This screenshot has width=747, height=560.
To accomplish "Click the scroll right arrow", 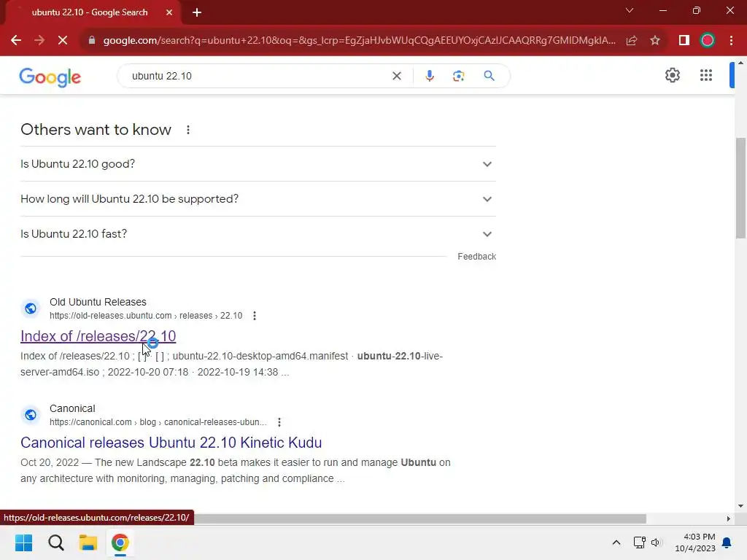I will point(729,518).
